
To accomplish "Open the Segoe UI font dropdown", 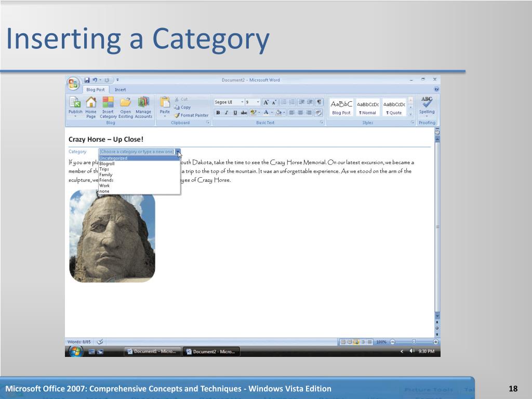I will tap(242, 102).
